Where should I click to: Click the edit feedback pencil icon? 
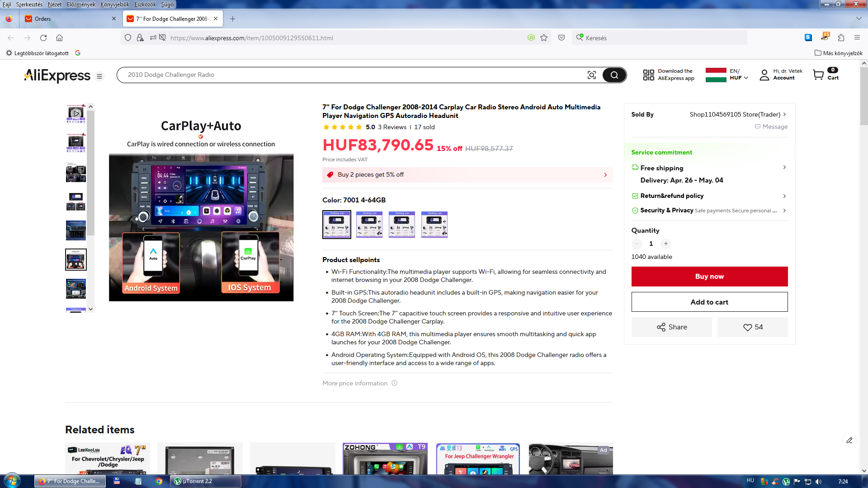click(x=849, y=441)
